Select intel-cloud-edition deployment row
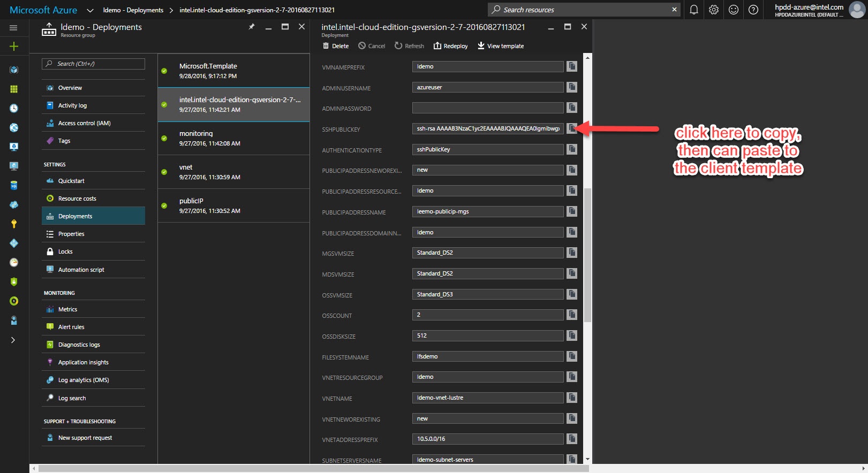 [x=233, y=104]
